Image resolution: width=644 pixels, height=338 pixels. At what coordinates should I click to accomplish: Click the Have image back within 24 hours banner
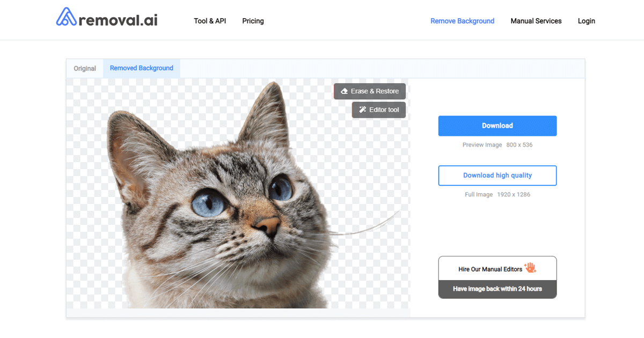point(497,289)
